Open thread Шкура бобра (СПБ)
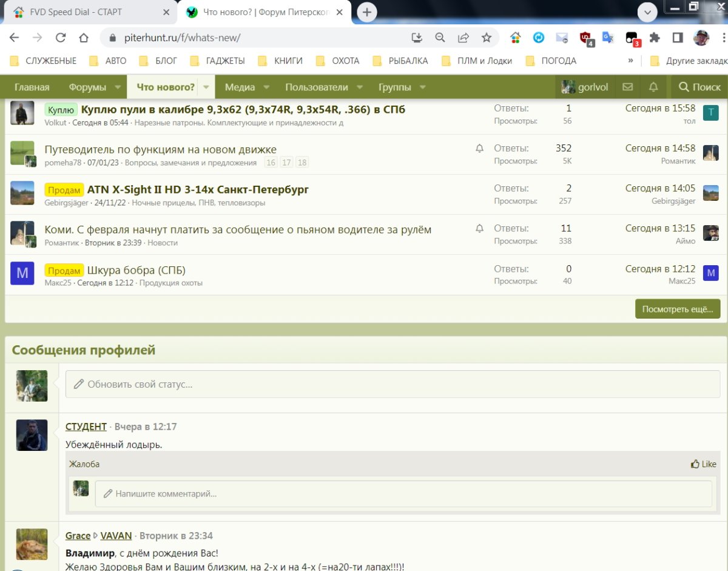 [136, 270]
